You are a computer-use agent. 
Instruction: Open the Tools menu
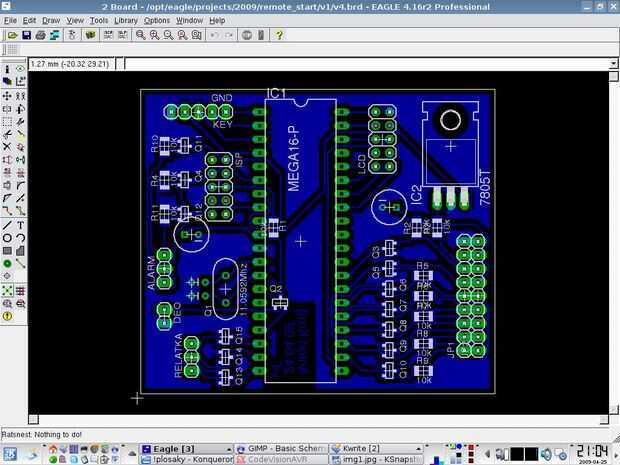pos(98,21)
